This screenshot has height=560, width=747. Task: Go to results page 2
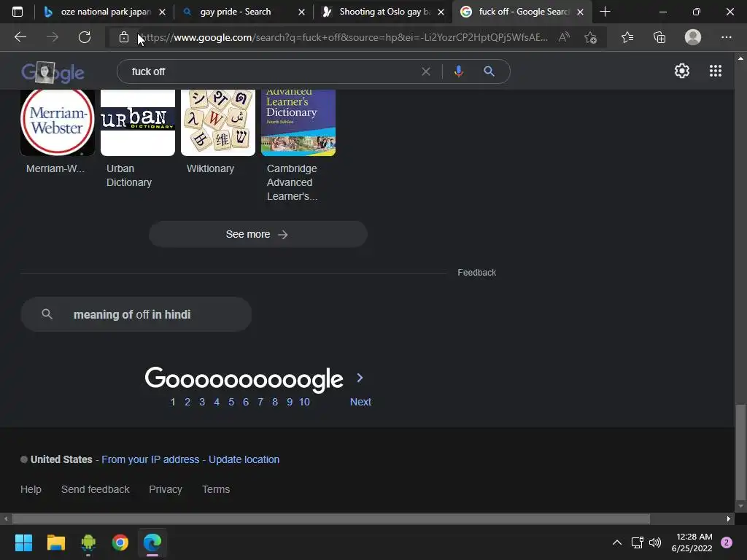(x=187, y=402)
